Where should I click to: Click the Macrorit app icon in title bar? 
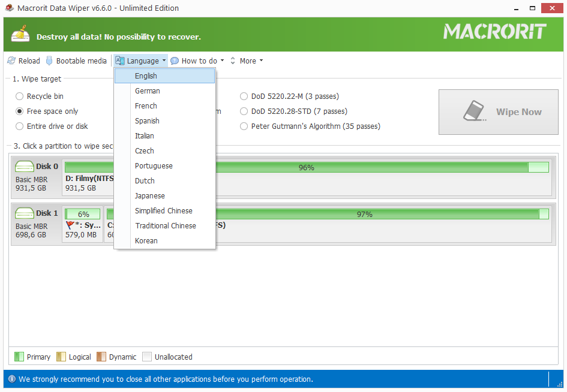coord(10,8)
